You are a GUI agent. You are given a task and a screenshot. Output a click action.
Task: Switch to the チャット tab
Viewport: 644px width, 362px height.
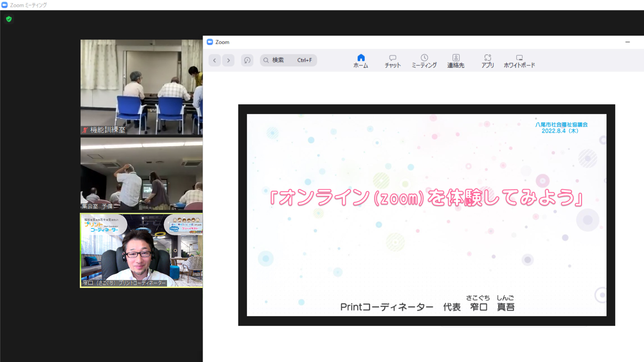[x=393, y=61]
